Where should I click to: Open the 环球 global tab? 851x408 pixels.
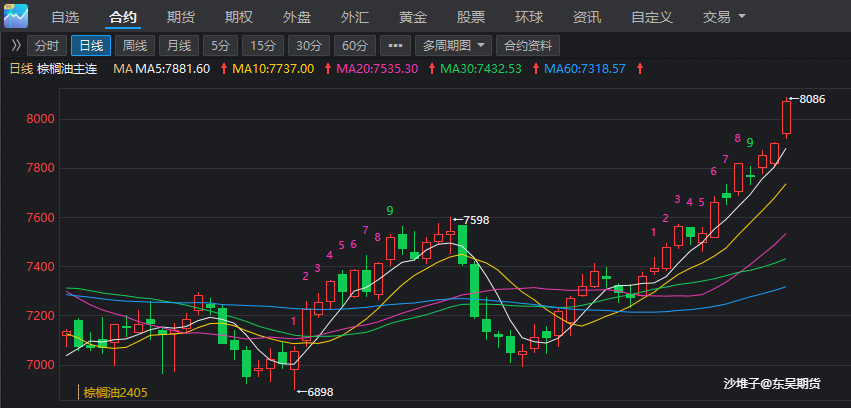(529, 17)
